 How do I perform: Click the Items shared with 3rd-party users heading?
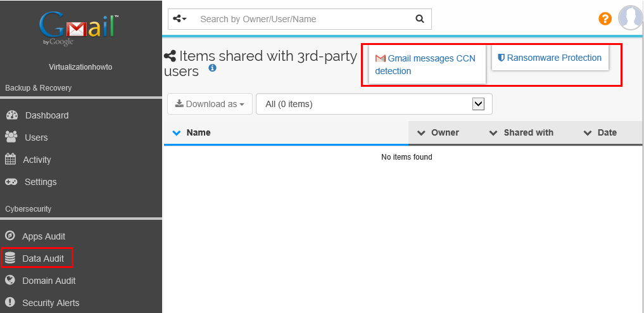[260, 63]
